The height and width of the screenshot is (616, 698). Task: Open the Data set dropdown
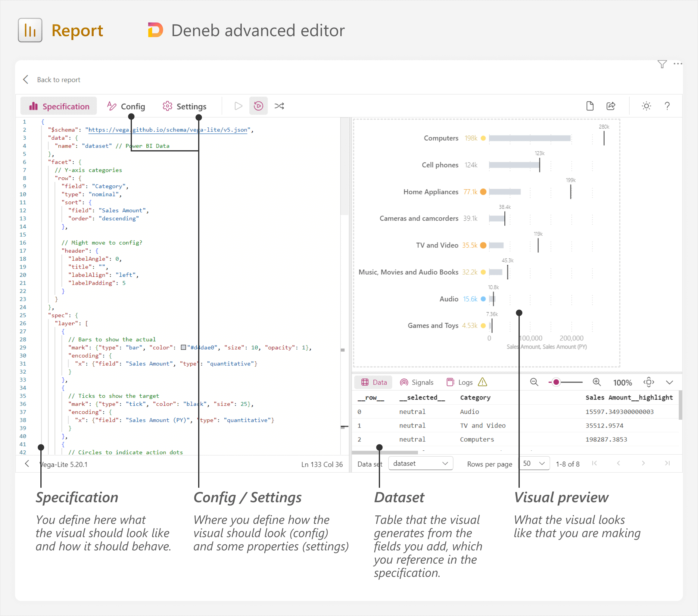pos(420,463)
